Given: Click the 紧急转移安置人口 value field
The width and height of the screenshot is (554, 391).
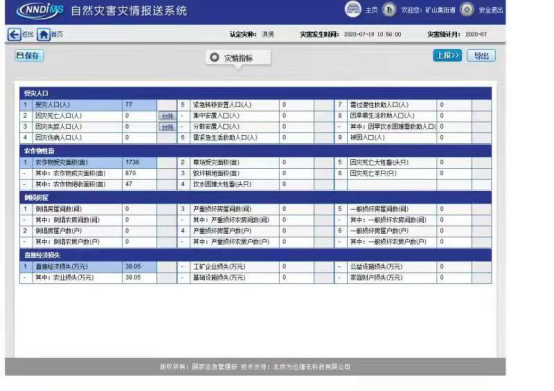Looking at the screenshot, I should pyautogui.click(x=297, y=105).
